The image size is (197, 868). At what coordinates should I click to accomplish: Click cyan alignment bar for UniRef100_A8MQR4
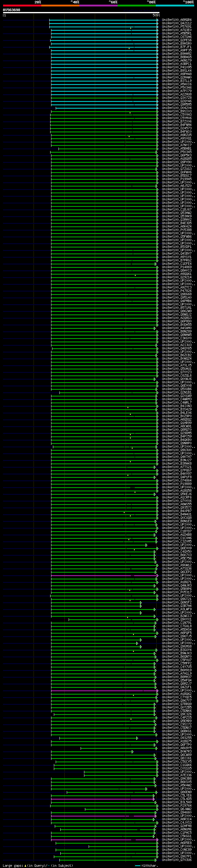tap(104, 20)
